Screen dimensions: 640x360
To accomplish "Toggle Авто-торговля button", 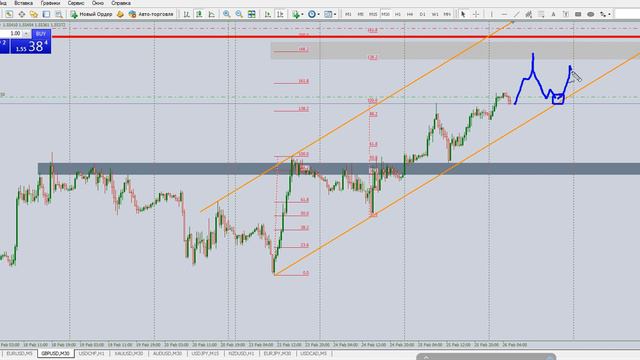I will coord(151,14).
